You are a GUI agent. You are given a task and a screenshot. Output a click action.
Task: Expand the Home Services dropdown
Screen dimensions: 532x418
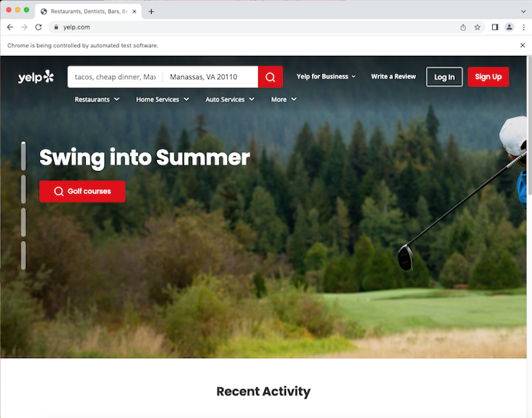pos(162,99)
